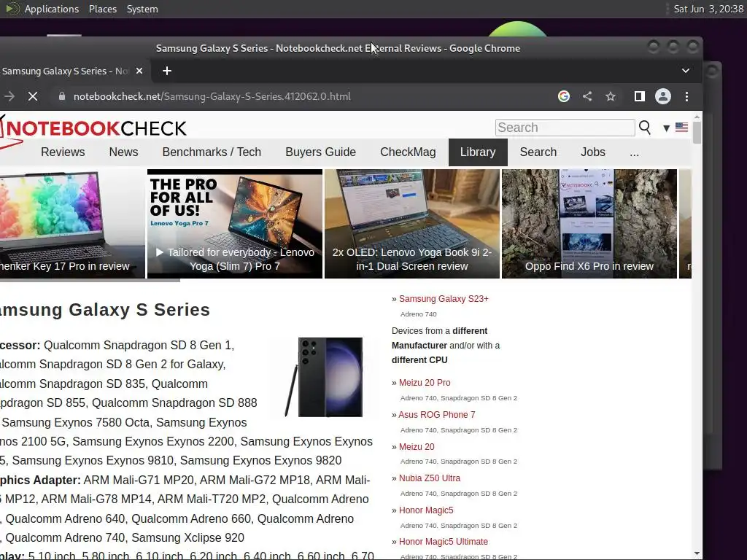Open the Lenovo Yoga Book 9i review
The width and height of the screenshot is (747, 560).
pos(412,224)
